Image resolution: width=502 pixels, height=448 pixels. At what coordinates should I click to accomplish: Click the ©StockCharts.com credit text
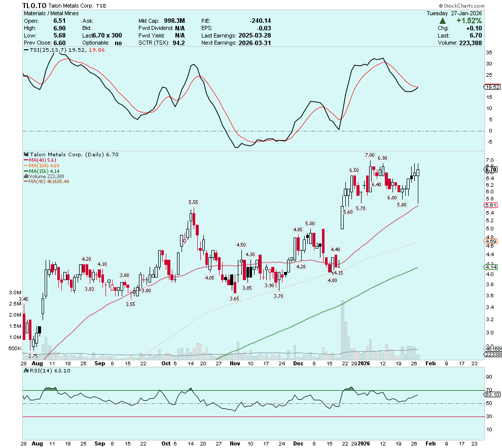click(461, 6)
